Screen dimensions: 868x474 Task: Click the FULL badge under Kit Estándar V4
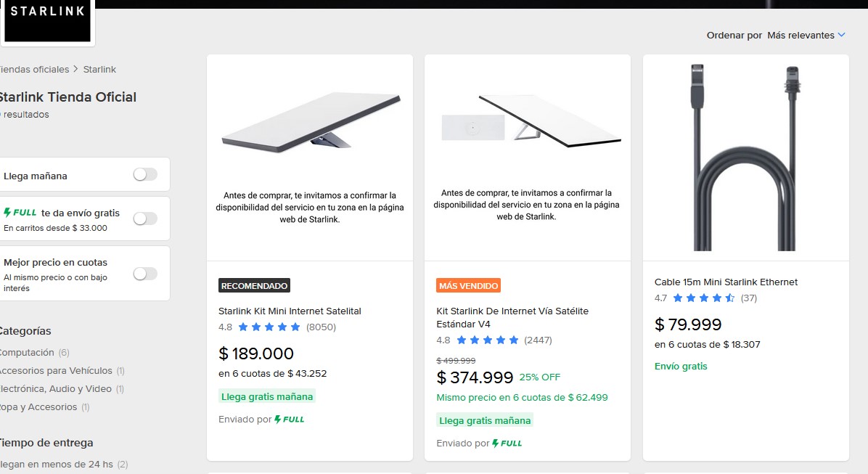(x=507, y=443)
